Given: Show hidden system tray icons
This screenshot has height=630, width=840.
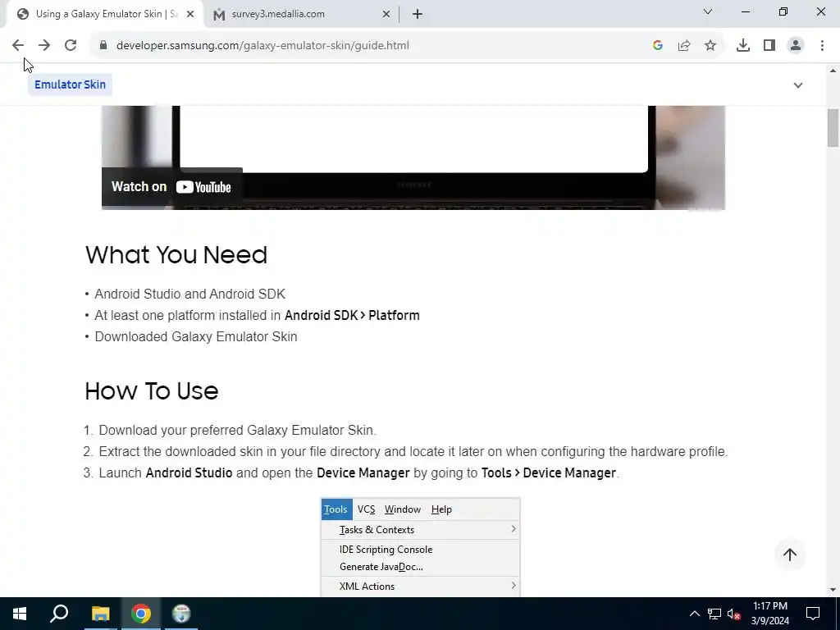Looking at the screenshot, I should tap(694, 614).
